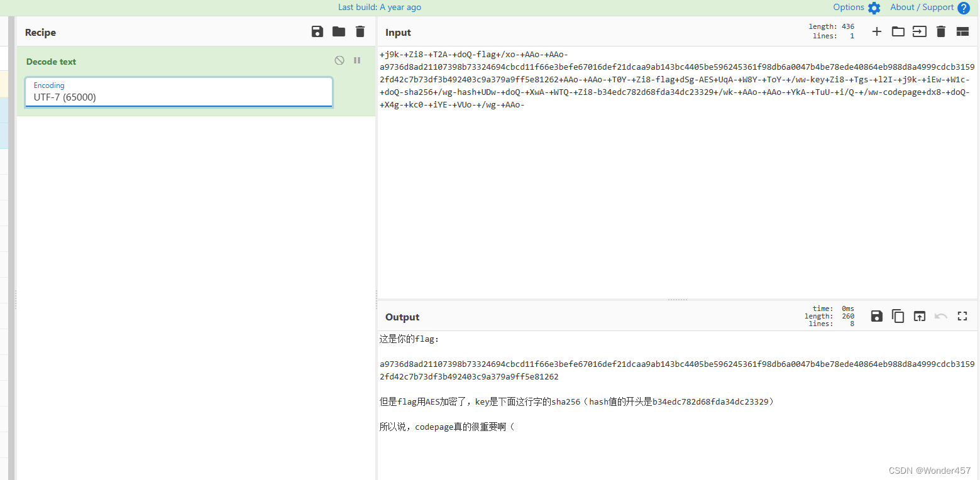
Task: Set a breakpoint on Decode text
Action: pos(357,60)
